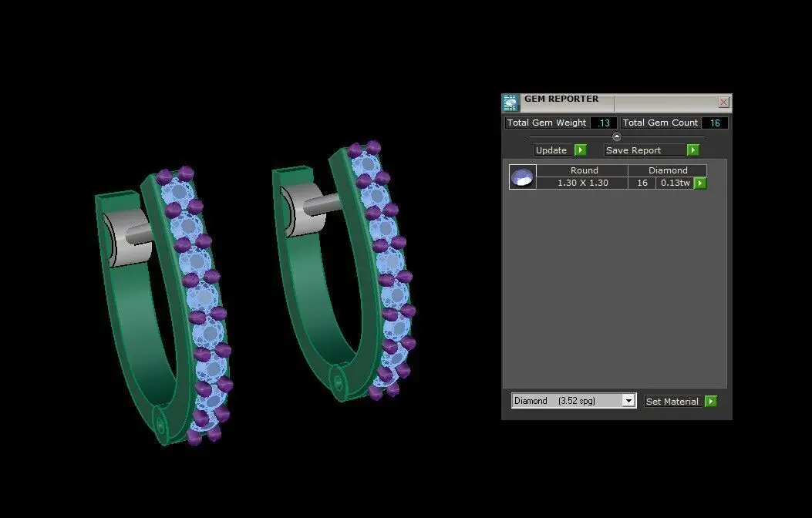Click the 1.30 X 1.30 size cell

click(x=583, y=183)
